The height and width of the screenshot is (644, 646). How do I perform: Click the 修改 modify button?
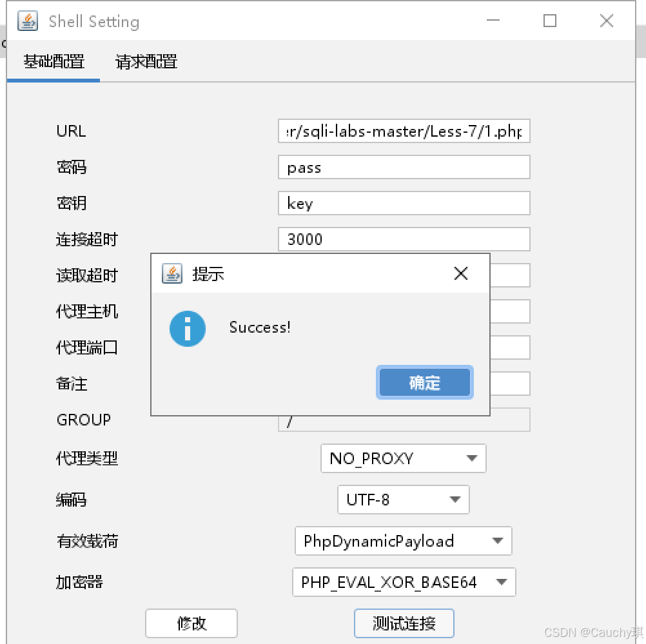coord(191,623)
